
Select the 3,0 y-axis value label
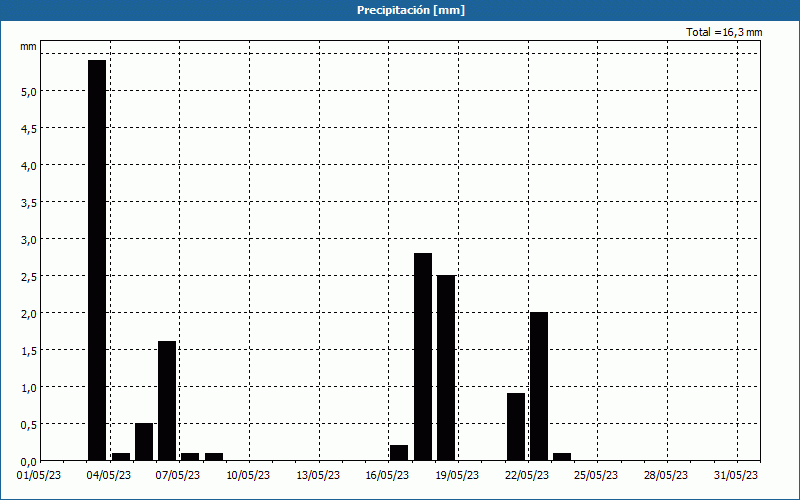[x=28, y=239]
